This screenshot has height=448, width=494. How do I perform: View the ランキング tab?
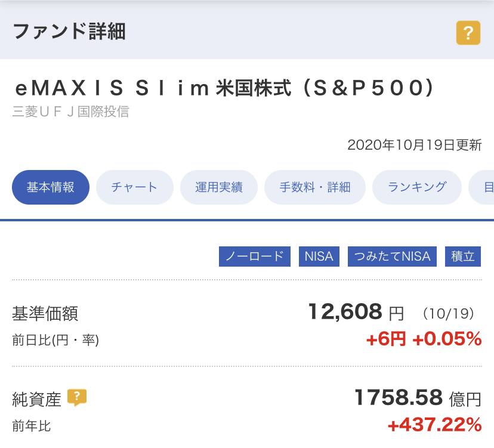417,187
